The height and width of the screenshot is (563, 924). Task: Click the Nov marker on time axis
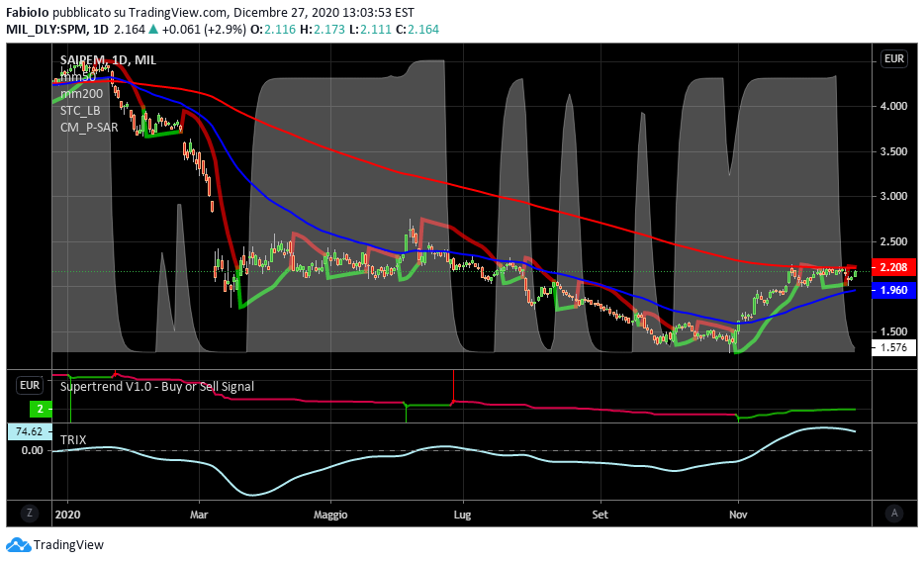click(738, 515)
